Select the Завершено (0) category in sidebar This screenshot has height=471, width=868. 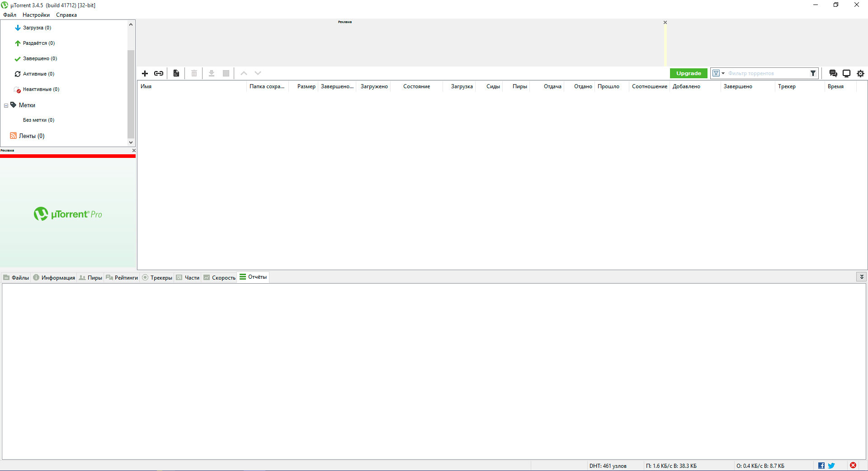click(x=40, y=59)
